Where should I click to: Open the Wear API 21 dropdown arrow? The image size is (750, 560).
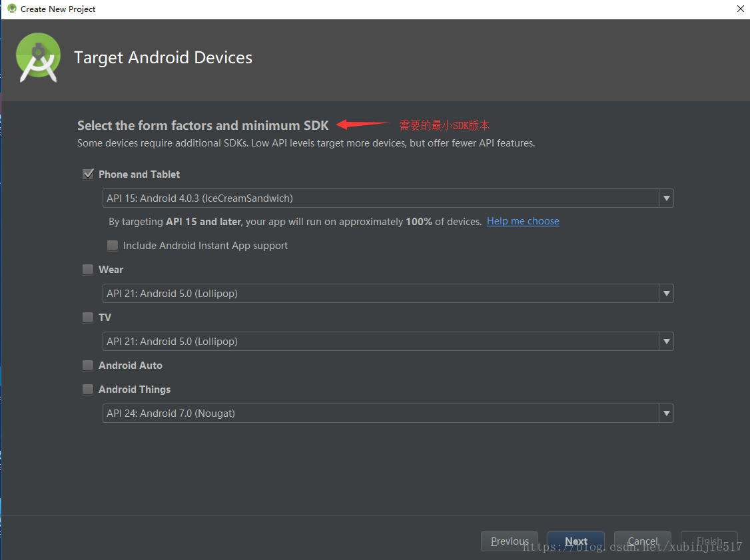coord(666,294)
